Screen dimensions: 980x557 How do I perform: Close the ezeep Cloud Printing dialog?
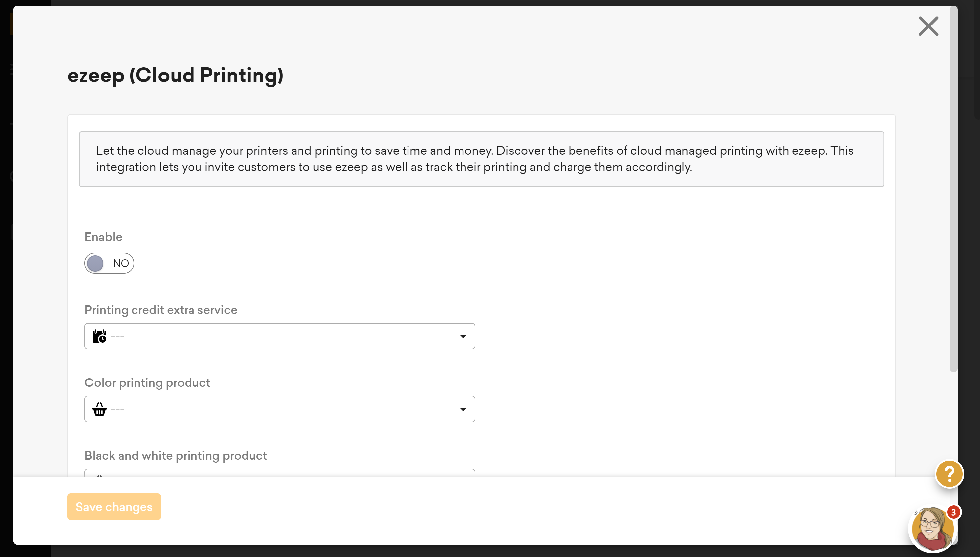point(928,26)
